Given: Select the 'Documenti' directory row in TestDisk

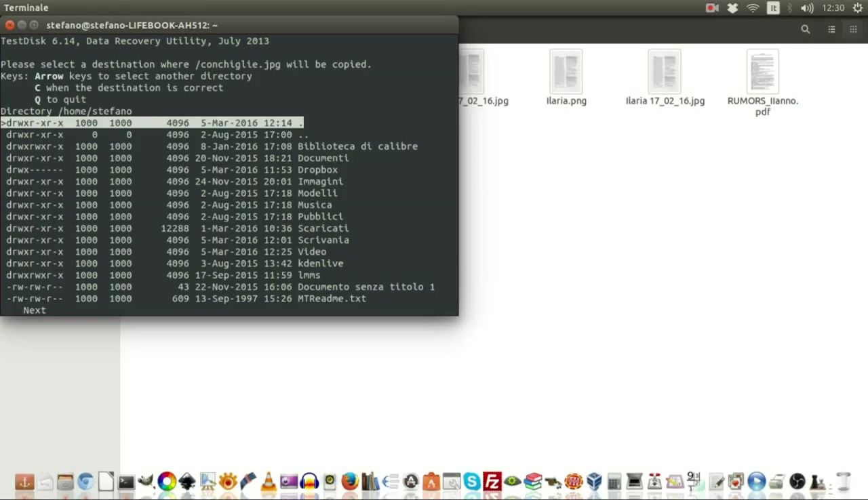Looking at the screenshot, I should [x=178, y=158].
